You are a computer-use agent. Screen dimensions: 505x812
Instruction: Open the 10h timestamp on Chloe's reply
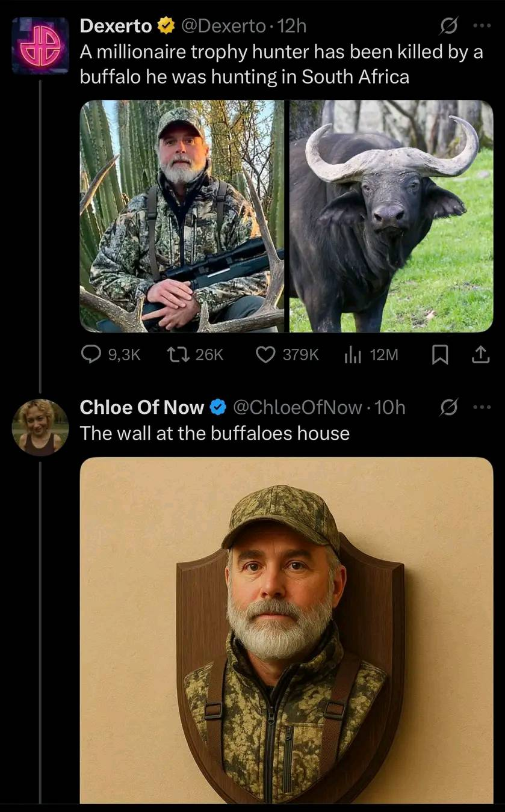coord(389,407)
